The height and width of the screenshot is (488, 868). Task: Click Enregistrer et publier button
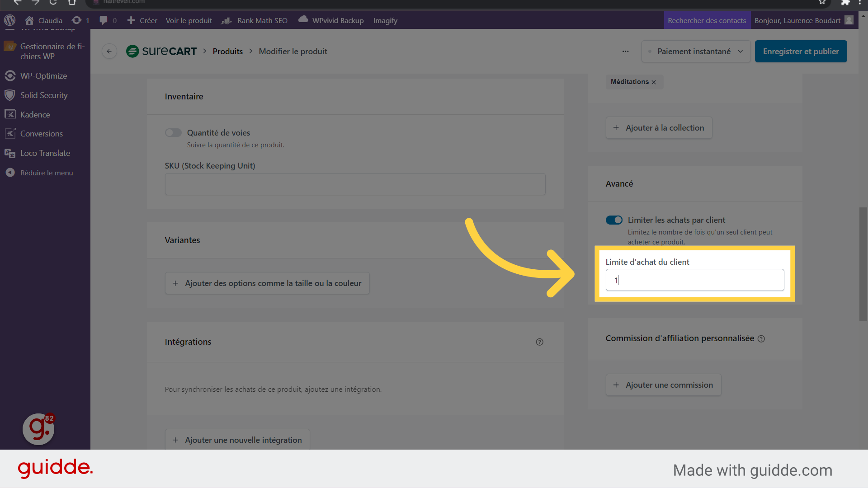pyautogui.click(x=801, y=51)
